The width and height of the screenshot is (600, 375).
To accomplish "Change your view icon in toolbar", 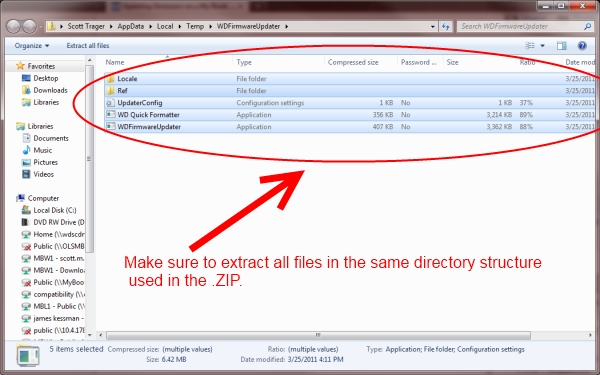I will tap(530, 46).
